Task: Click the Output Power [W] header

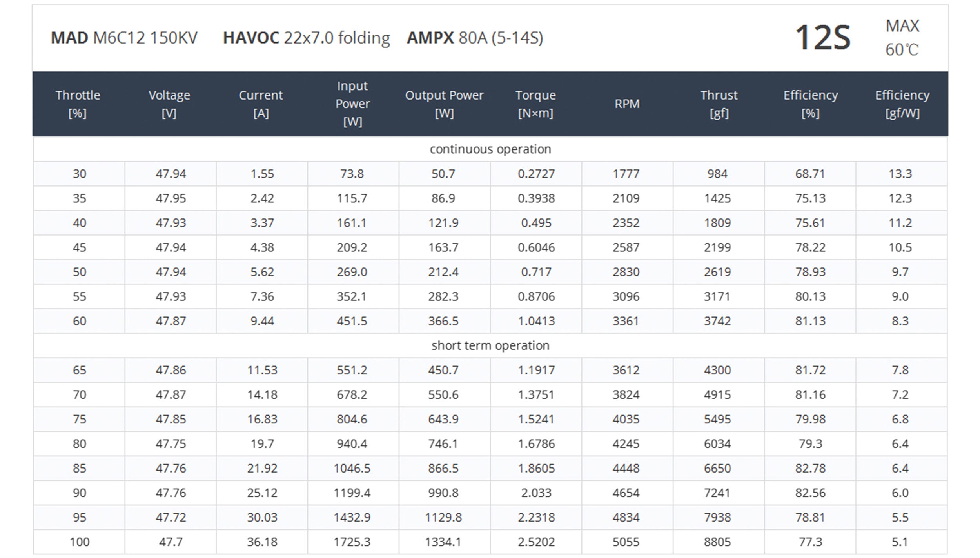Action: [x=444, y=104]
